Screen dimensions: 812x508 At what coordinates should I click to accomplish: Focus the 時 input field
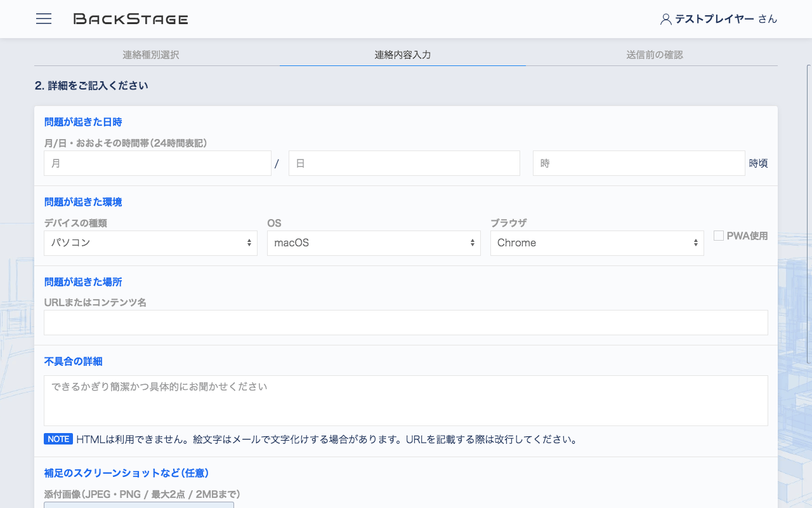click(x=639, y=163)
